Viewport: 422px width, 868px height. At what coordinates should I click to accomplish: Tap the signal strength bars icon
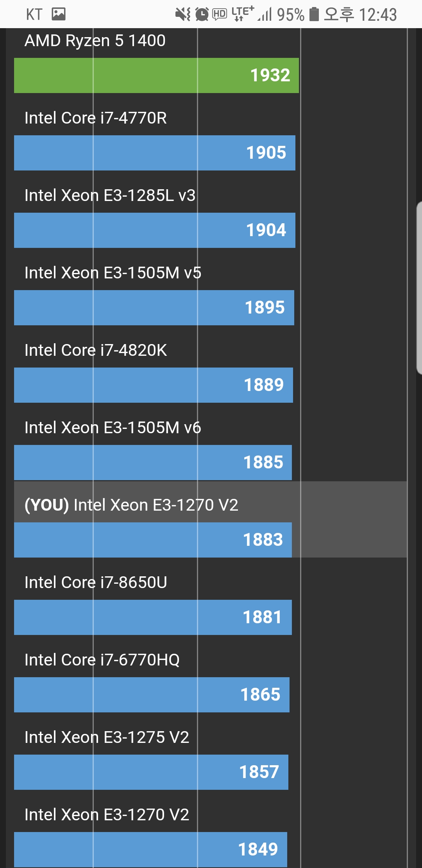[265, 15]
